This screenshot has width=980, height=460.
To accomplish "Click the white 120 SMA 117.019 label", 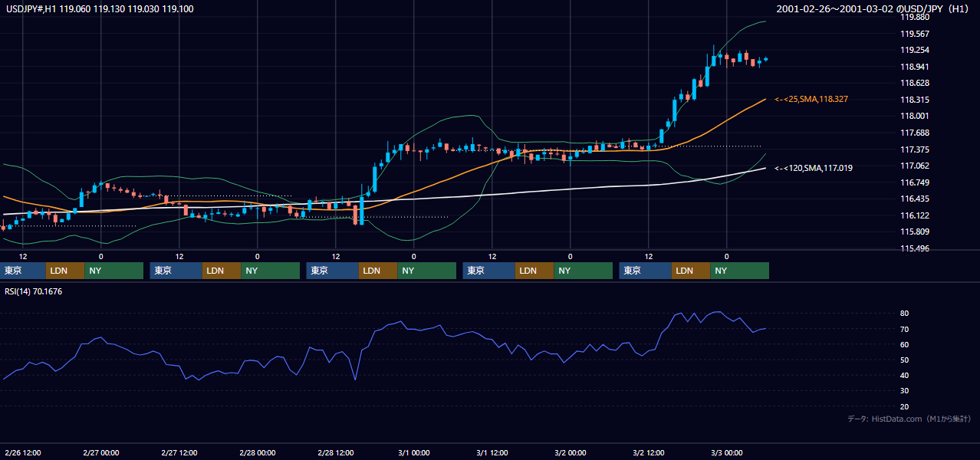I will 814,168.
